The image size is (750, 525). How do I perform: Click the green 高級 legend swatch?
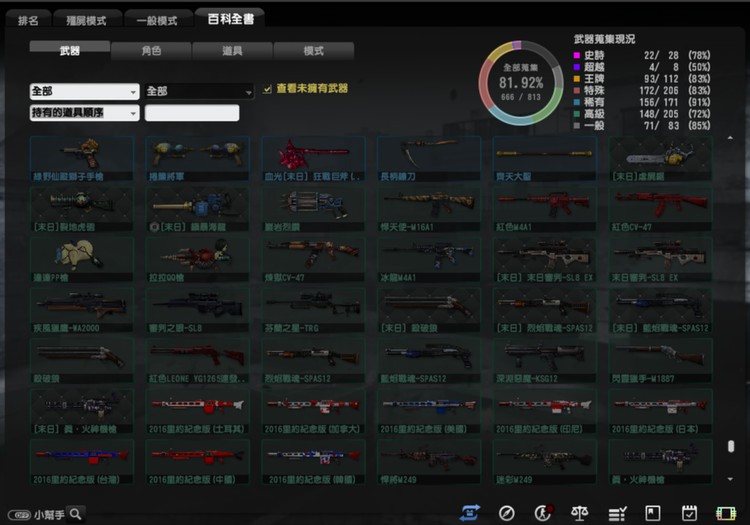click(x=577, y=114)
